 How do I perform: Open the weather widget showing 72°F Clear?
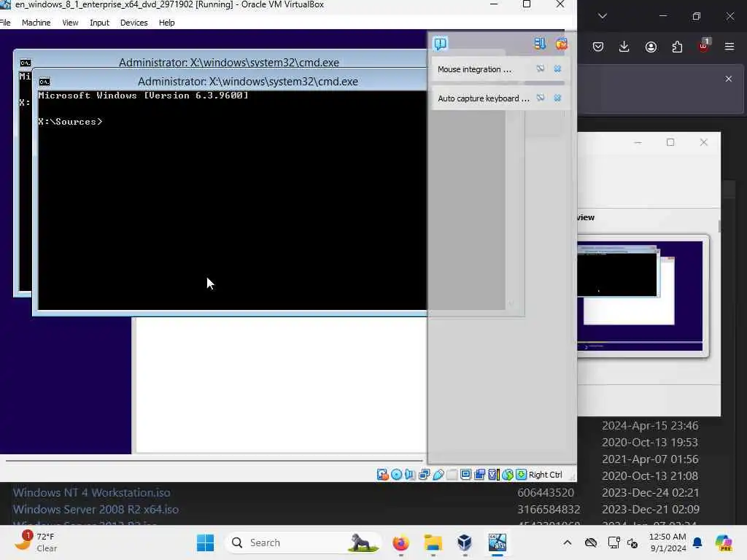click(x=36, y=542)
